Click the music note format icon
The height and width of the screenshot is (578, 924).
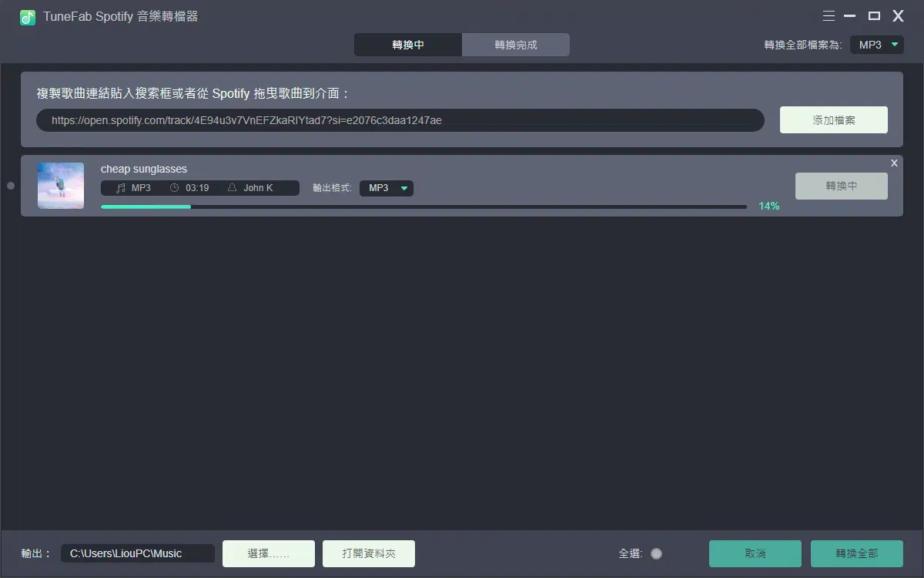coord(120,188)
